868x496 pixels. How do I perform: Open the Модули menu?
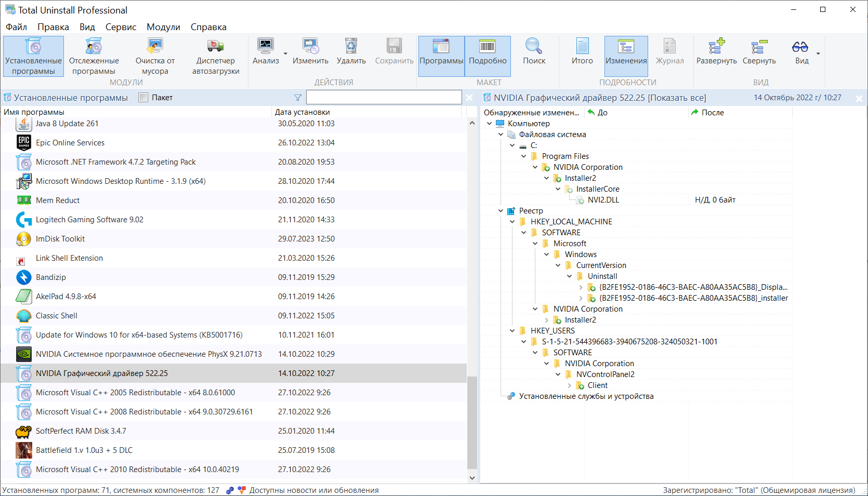click(163, 27)
